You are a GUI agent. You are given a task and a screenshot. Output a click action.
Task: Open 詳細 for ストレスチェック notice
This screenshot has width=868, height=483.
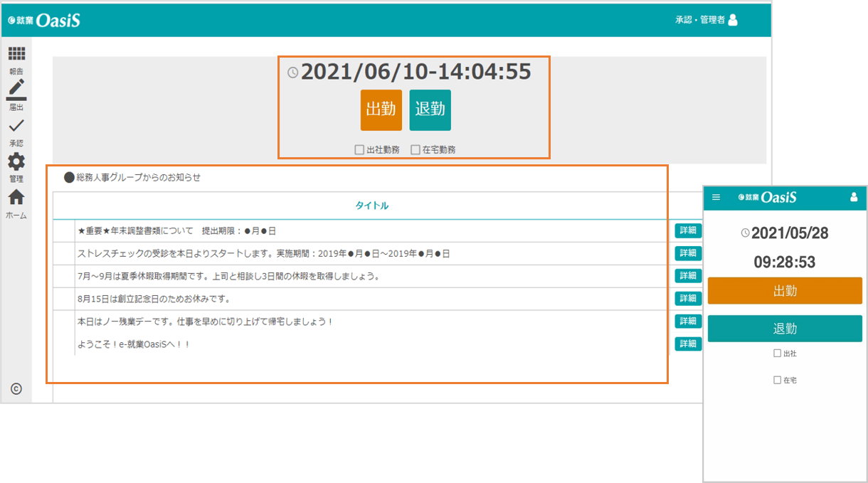pyautogui.click(x=687, y=253)
